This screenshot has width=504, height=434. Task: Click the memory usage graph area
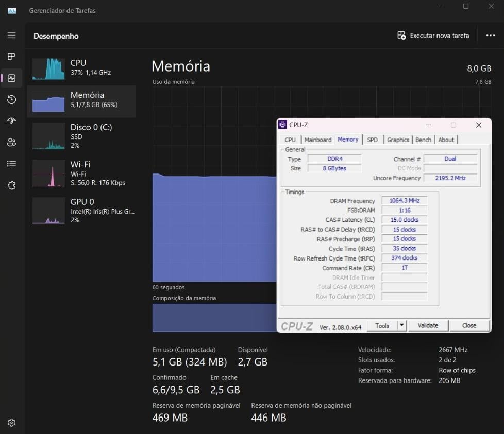click(214, 184)
